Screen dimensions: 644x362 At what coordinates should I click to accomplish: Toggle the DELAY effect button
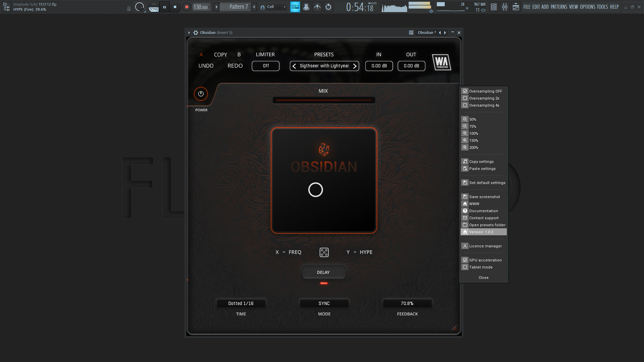point(324,273)
